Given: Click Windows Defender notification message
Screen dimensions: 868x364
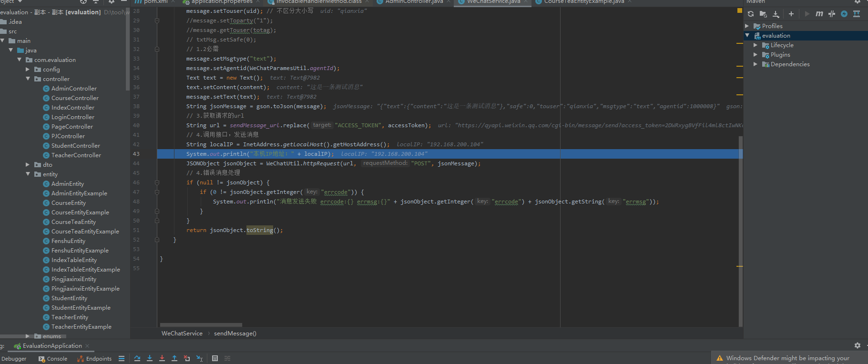Looking at the screenshot, I should tap(787, 358).
